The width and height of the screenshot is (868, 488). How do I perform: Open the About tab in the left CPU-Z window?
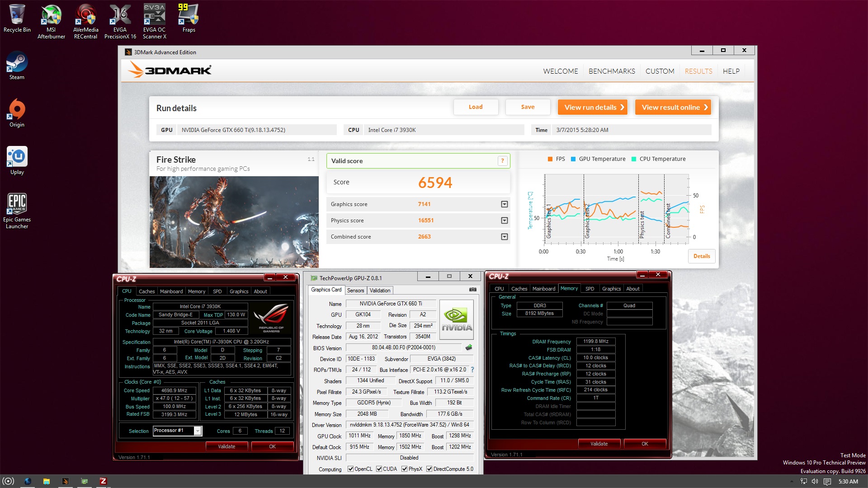click(x=260, y=291)
